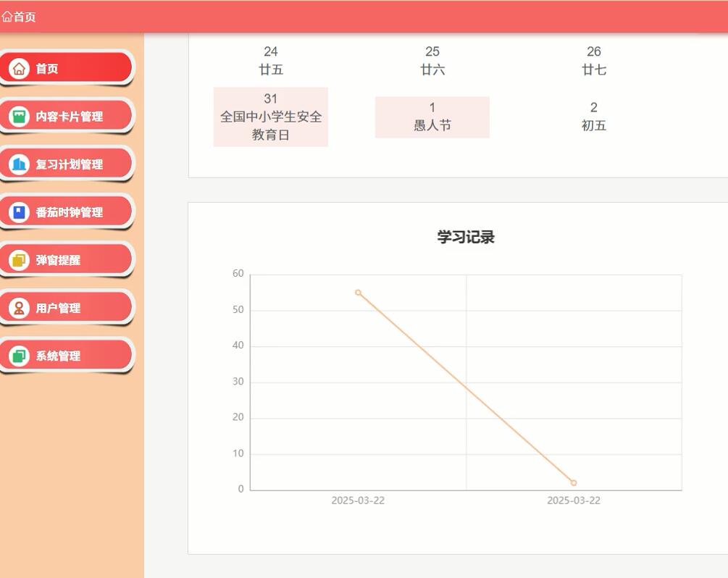
Task: Click the 30 label on the y-axis
Action: pos(238,382)
